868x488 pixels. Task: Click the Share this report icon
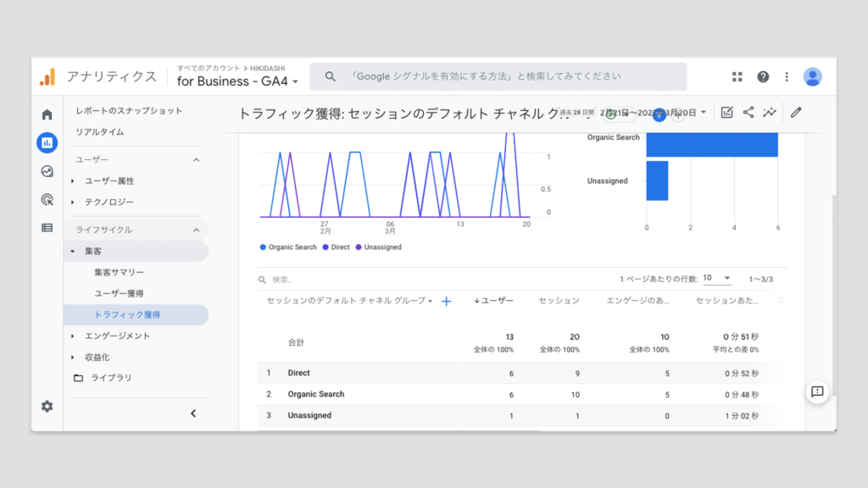748,112
